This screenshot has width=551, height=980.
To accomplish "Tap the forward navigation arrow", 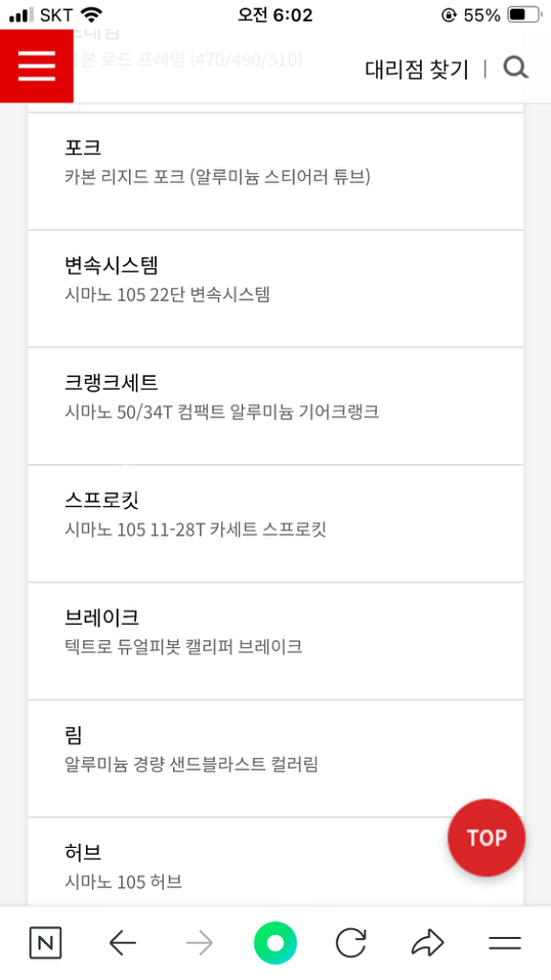I will pos(199,943).
